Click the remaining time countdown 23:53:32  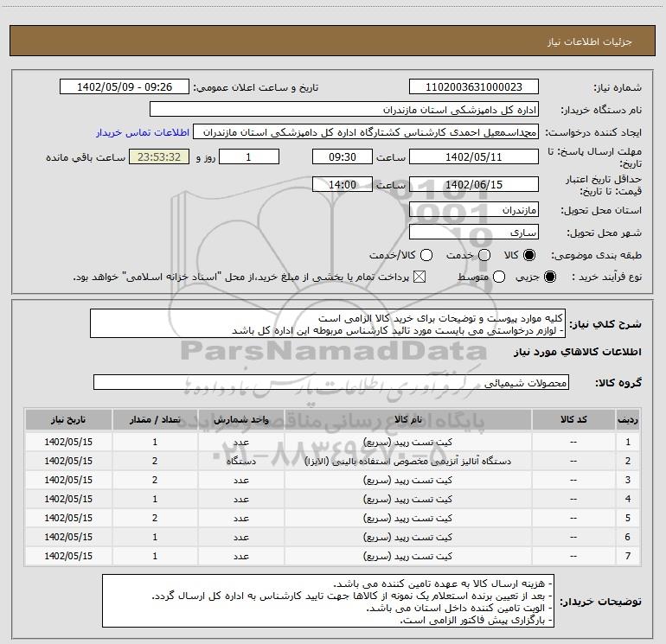coord(159,156)
